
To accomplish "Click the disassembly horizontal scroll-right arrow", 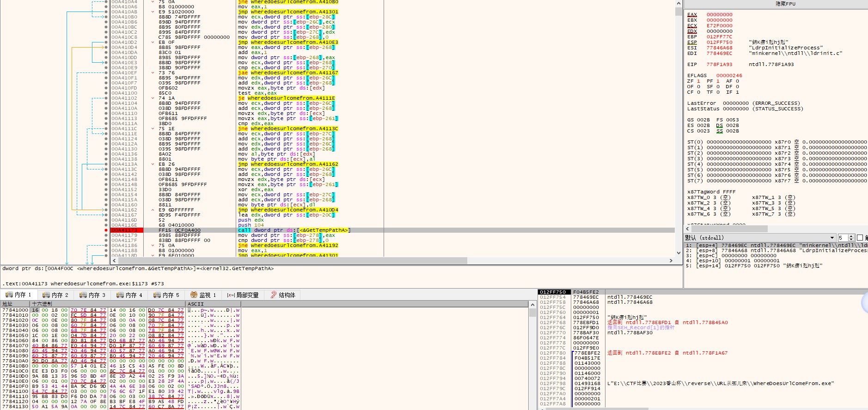I will click(x=671, y=261).
